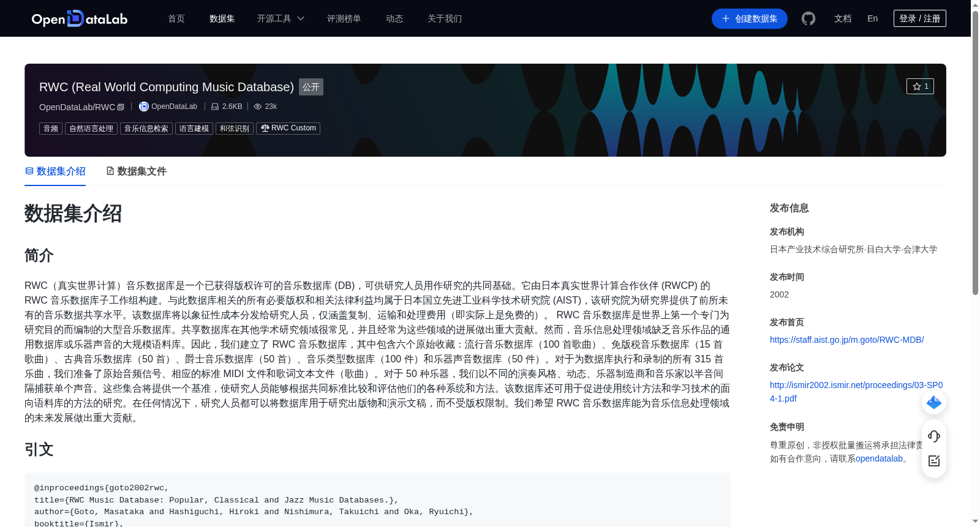Viewport: 980px width, 527px height.
Task: Open the 文档 link in header
Action: pos(843,18)
